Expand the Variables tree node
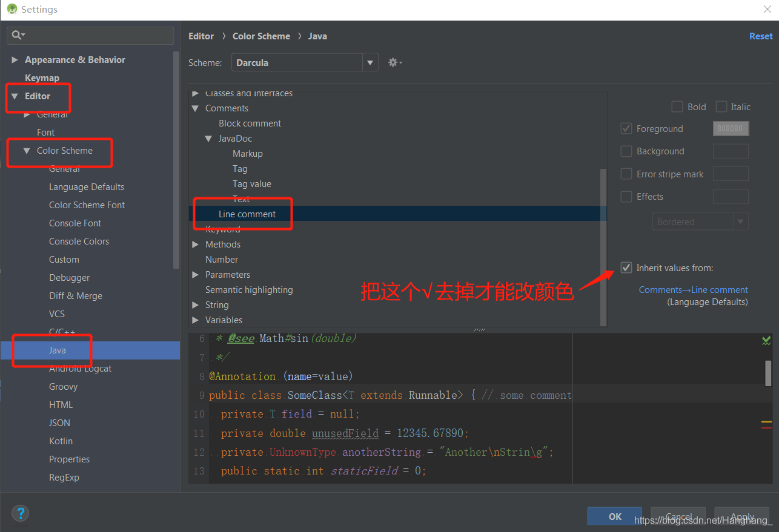Viewport: 779px width, 532px height. [195, 320]
